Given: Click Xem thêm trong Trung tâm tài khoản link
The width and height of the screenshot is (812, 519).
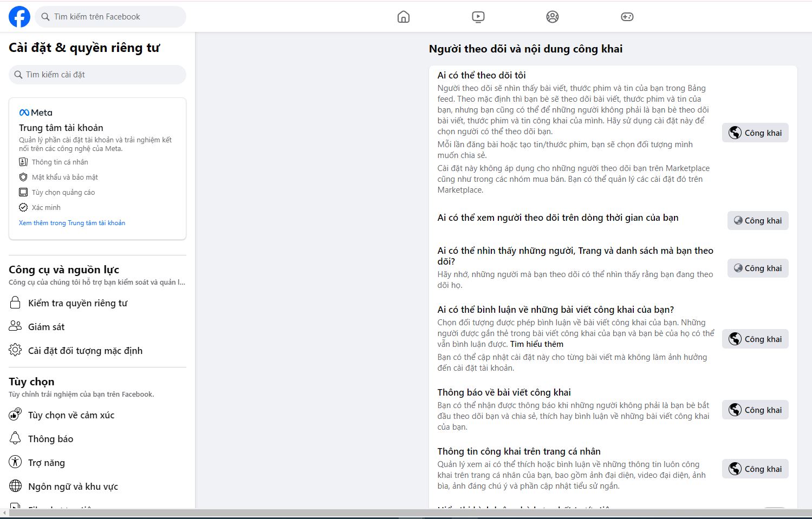Looking at the screenshot, I should pyautogui.click(x=72, y=223).
